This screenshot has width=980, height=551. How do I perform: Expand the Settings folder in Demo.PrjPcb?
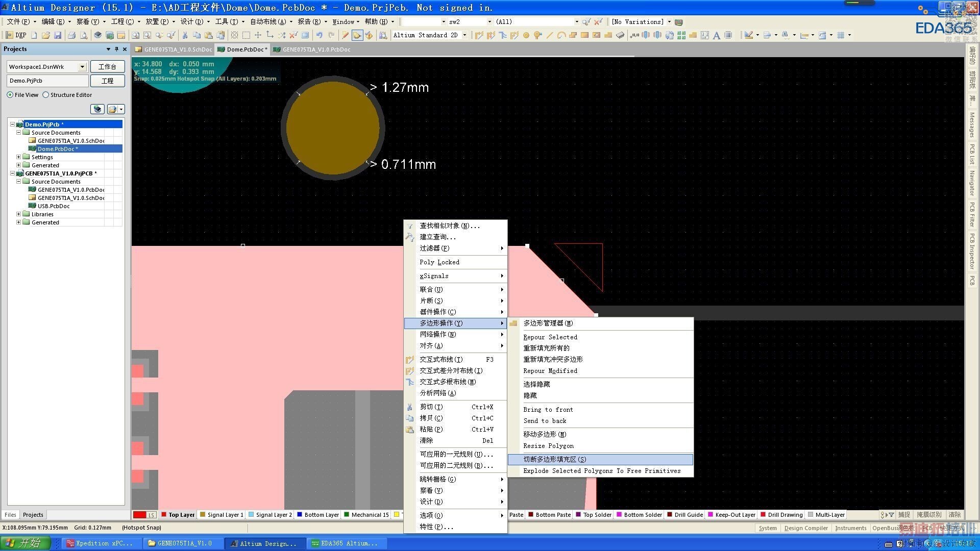[x=19, y=157]
